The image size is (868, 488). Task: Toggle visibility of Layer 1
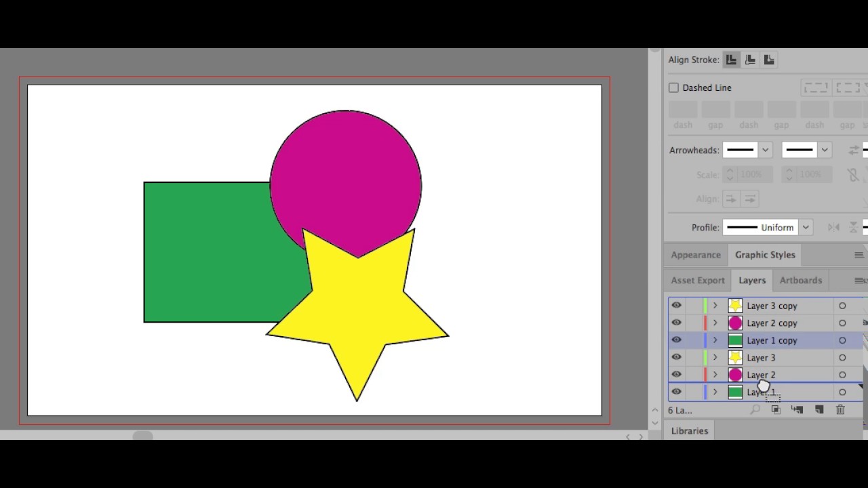676,392
